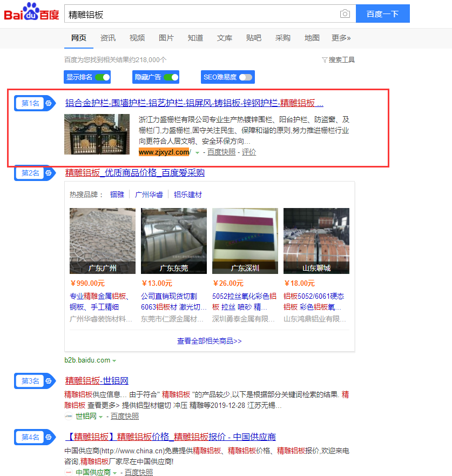Switch to the 采购 tab
The width and height of the screenshot is (452, 476).
(283, 38)
